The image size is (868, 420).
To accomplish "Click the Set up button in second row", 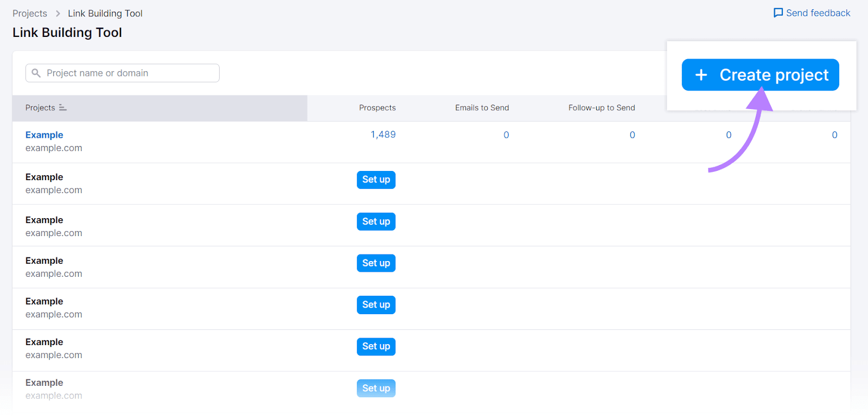I will pyautogui.click(x=376, y=180).
